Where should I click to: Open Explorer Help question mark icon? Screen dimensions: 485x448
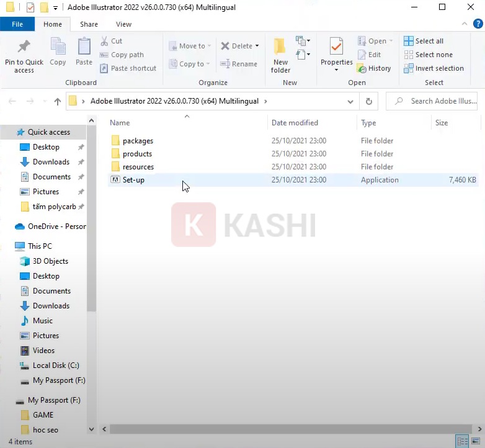tap(478, 24)
